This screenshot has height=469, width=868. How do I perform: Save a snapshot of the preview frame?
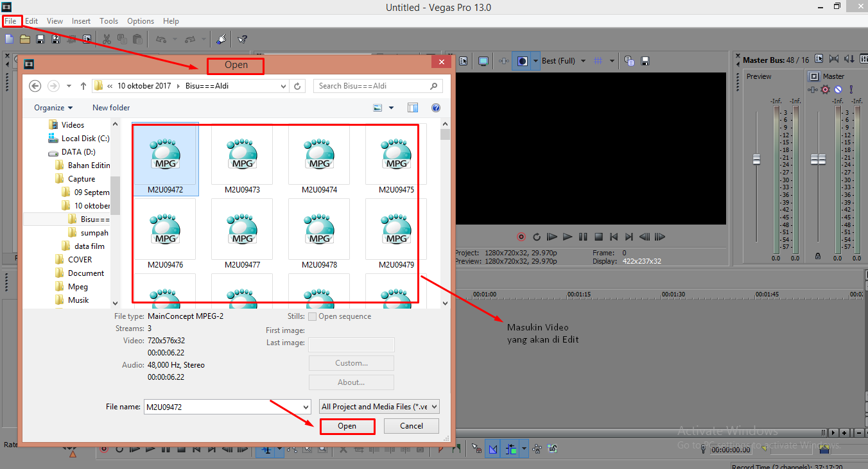tap(645, 61)
